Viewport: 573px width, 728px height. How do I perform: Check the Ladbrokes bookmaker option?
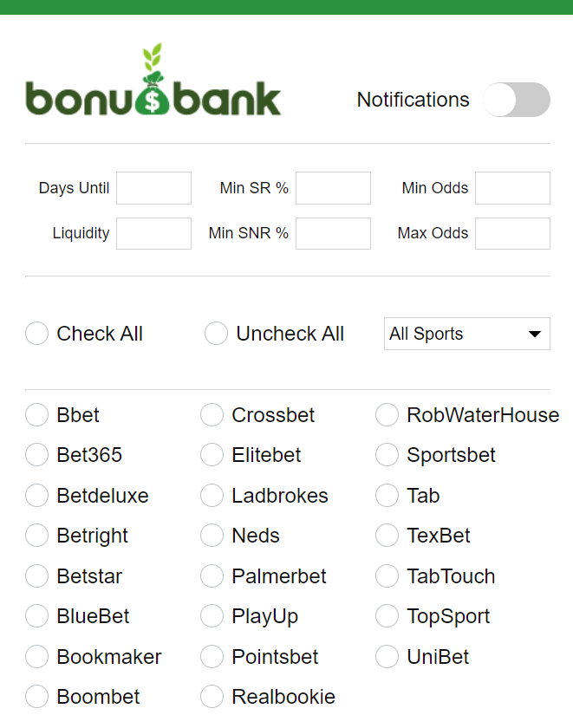point(212,496)
